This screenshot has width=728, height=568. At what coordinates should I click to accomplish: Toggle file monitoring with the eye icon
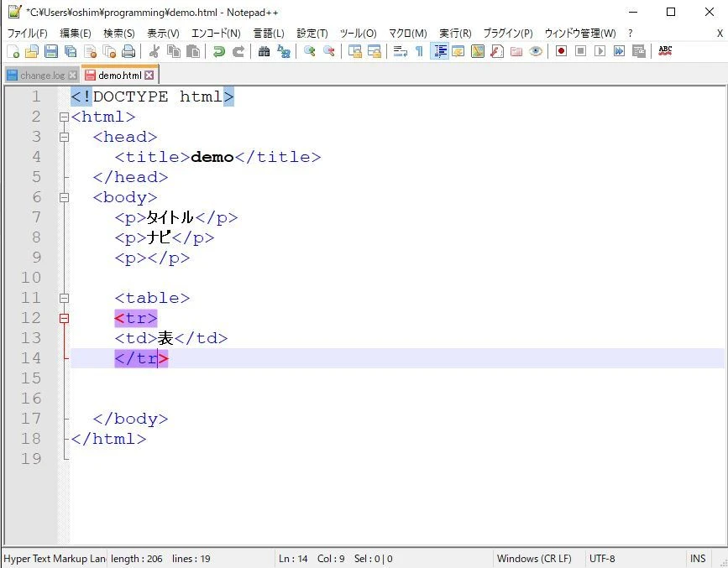[536, 51]
